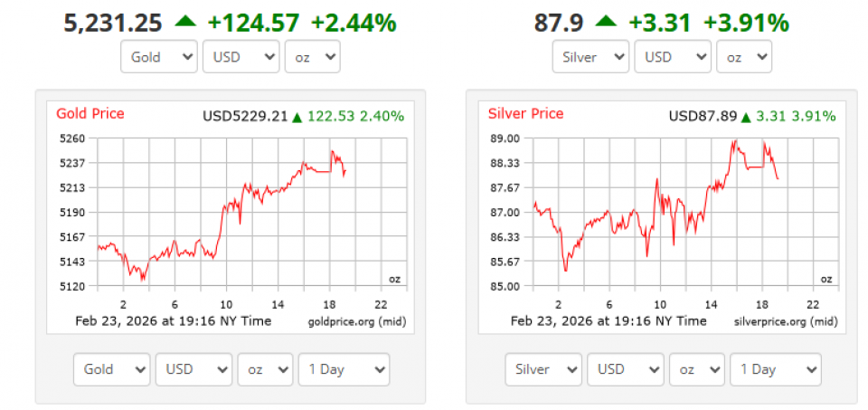This screenshot has width=868, height=410.
Task: Click the small green triangle in the Silver Price chart header
Action: click(x=746, y=117)
